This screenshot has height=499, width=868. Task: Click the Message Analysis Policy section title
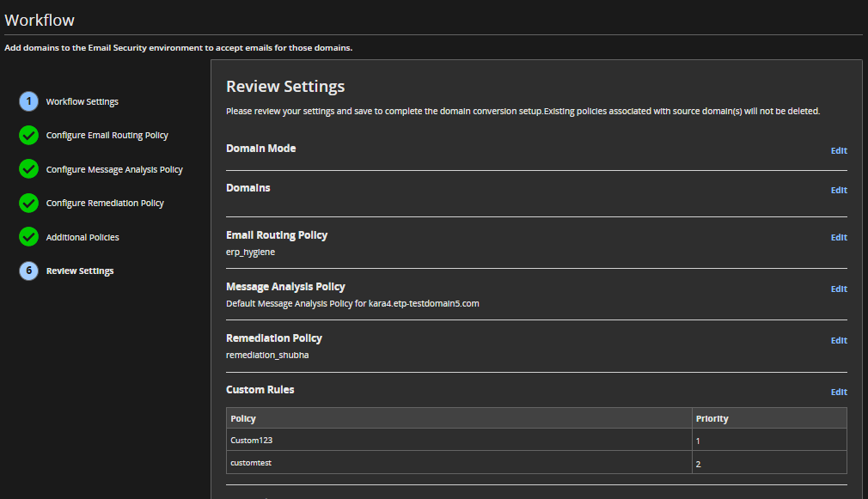coord(285,287)
